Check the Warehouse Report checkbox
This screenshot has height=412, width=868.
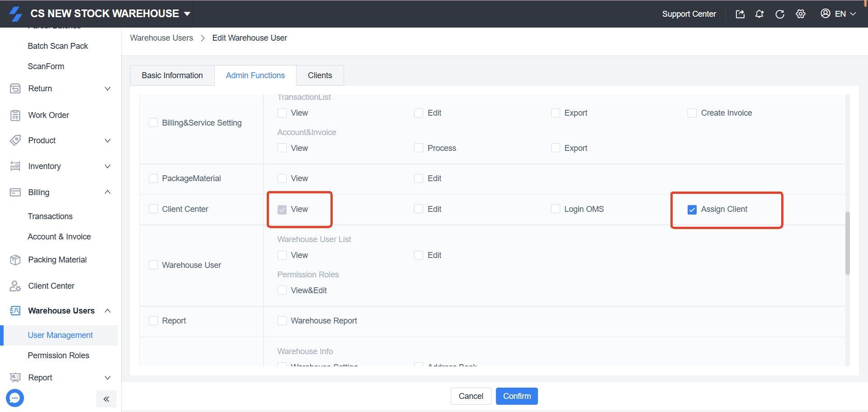click(x=282, y=321)
